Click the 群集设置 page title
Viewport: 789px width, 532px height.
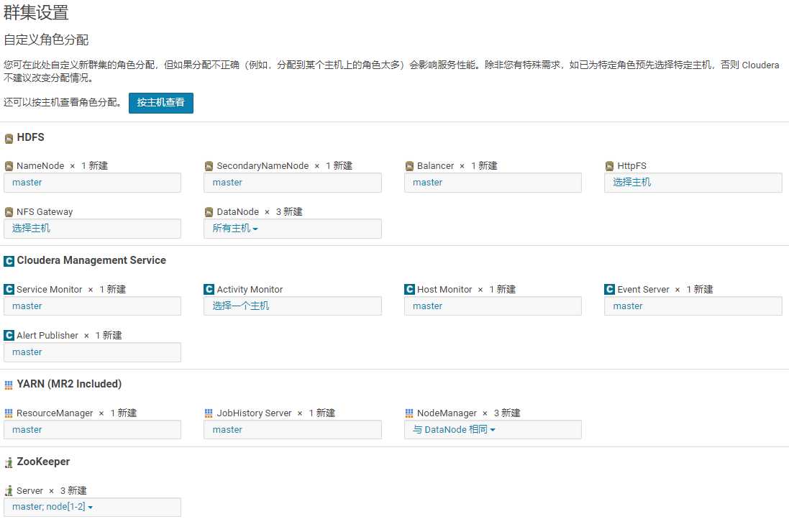point(36,12)
